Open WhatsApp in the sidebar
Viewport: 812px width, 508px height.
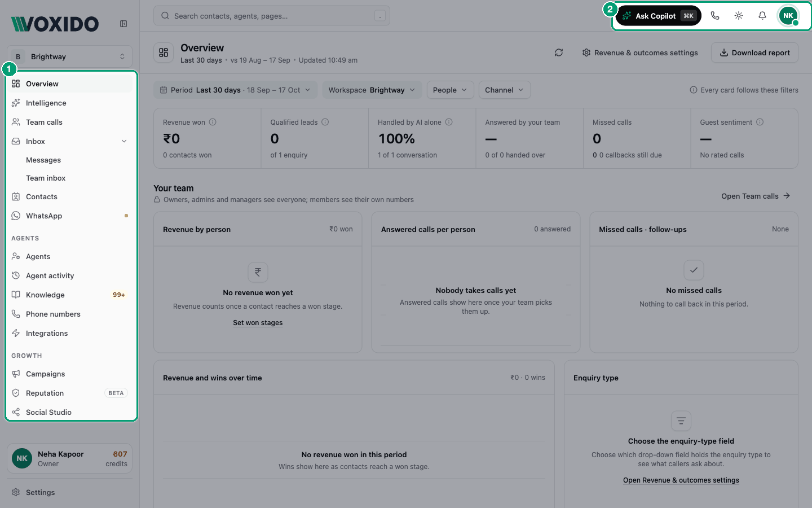(70, 216)
